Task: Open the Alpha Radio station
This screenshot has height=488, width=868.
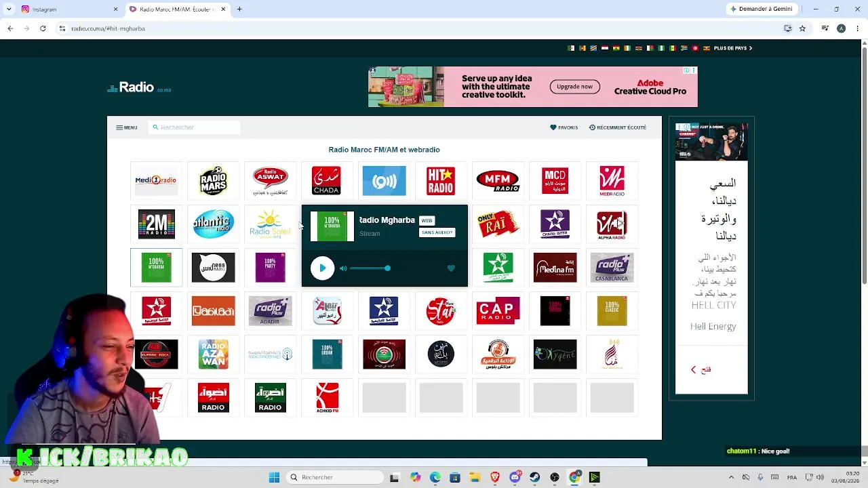Action: click(x=612, y=224)
